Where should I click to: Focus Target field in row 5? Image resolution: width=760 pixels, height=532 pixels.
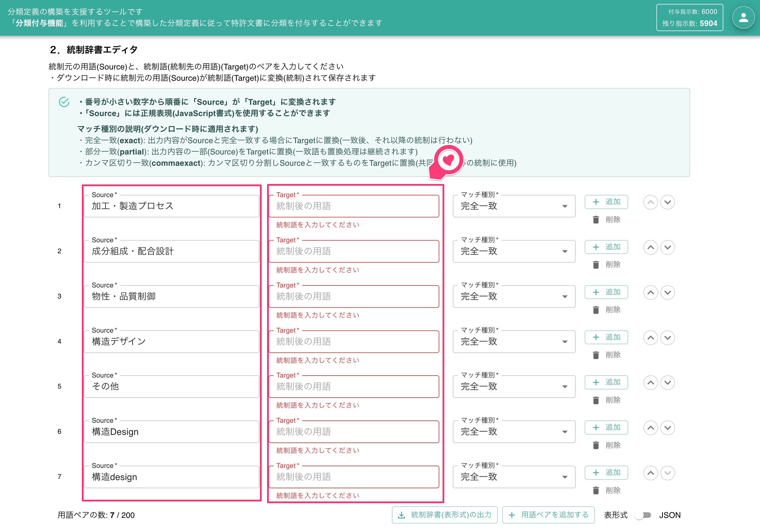coord(354,386)
